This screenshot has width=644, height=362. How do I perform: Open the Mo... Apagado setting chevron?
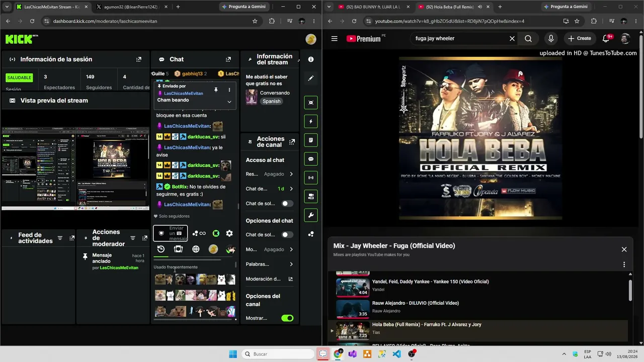[291, 249]
